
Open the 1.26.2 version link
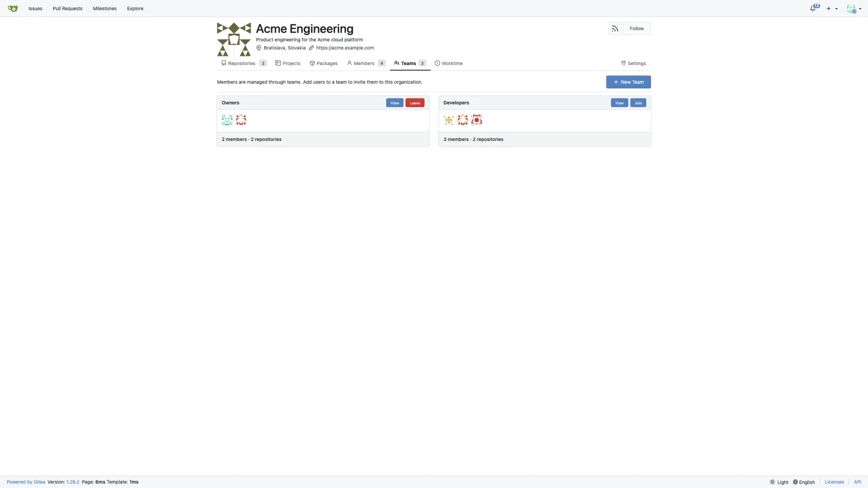pos(73,482)
